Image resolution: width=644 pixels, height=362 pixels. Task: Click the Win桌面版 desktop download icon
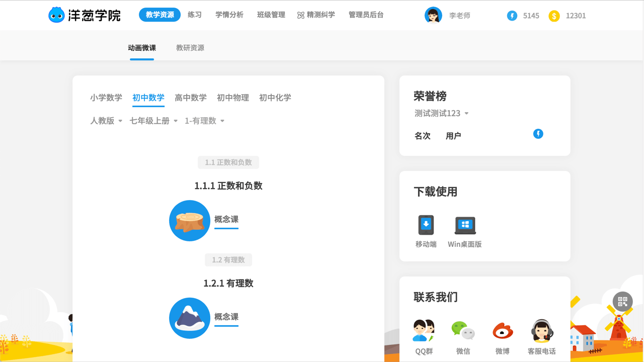[x=465, y=225]
